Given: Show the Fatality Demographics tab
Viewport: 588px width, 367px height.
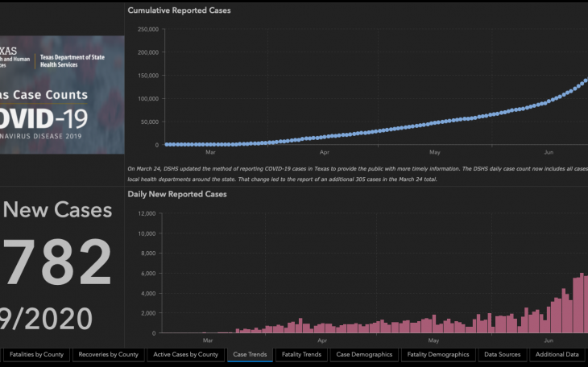Looking at the screenshot, I should tap(437, 354).
